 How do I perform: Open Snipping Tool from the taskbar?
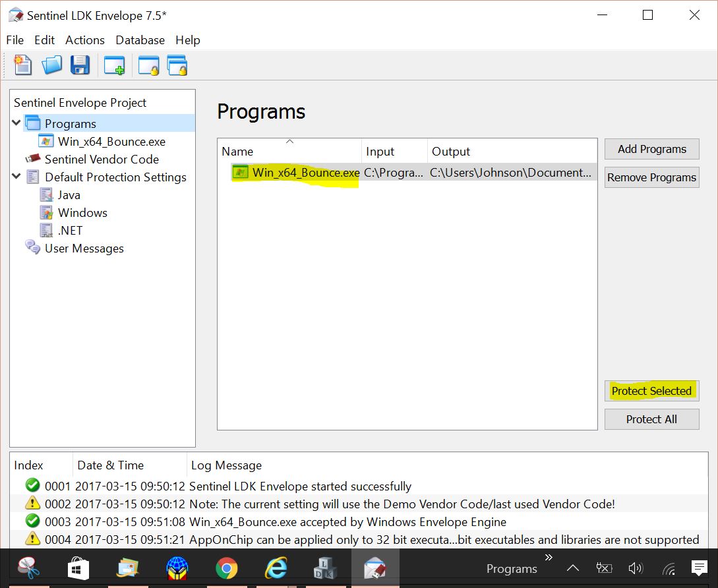[x=28, y=568]
